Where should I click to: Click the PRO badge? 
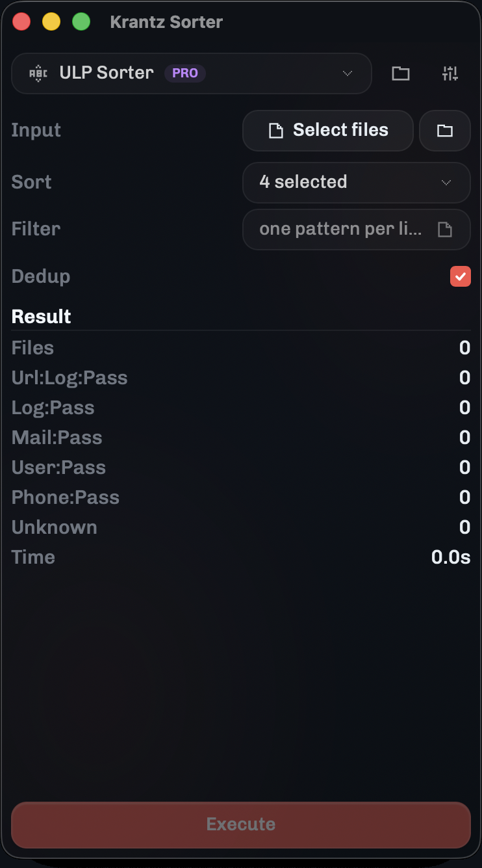coord(185,73)
